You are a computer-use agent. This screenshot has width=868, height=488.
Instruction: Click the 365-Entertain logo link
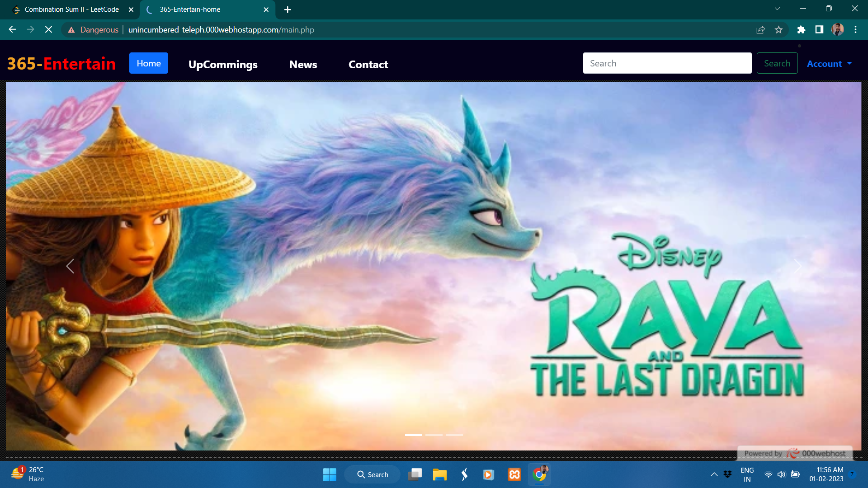(61, 63)
